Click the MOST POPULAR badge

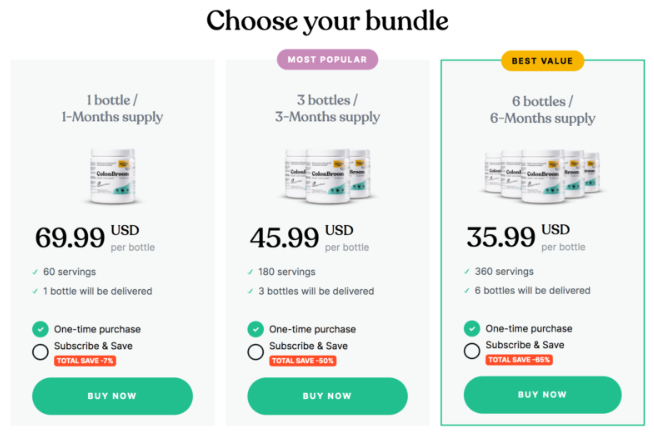click(x=327, y=60)
